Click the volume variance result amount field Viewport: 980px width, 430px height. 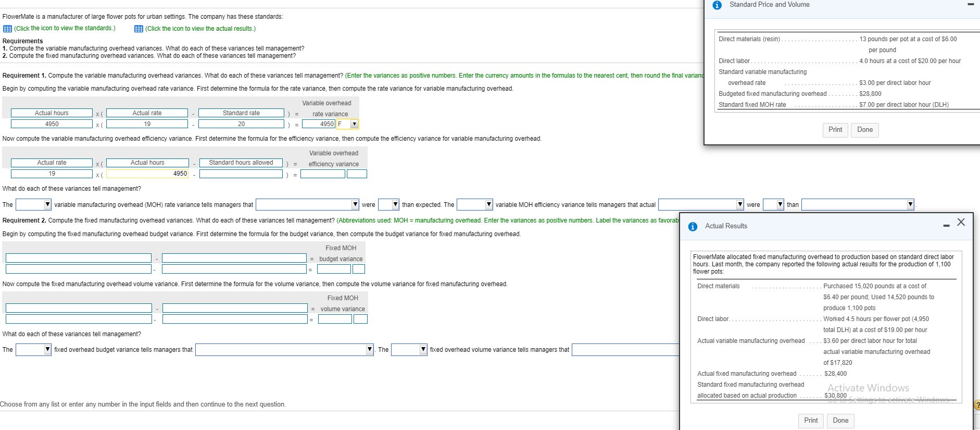tap(335, 319)
